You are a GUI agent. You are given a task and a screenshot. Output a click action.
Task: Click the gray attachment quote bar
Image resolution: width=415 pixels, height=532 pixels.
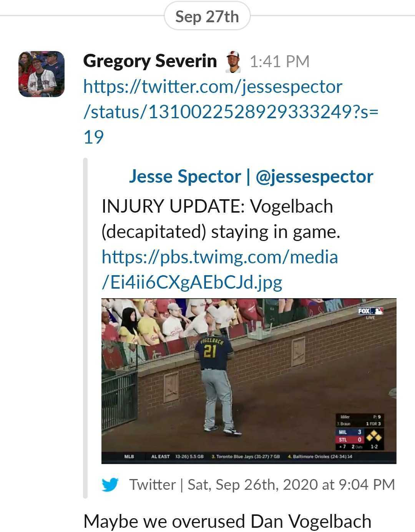pos(85,328)
